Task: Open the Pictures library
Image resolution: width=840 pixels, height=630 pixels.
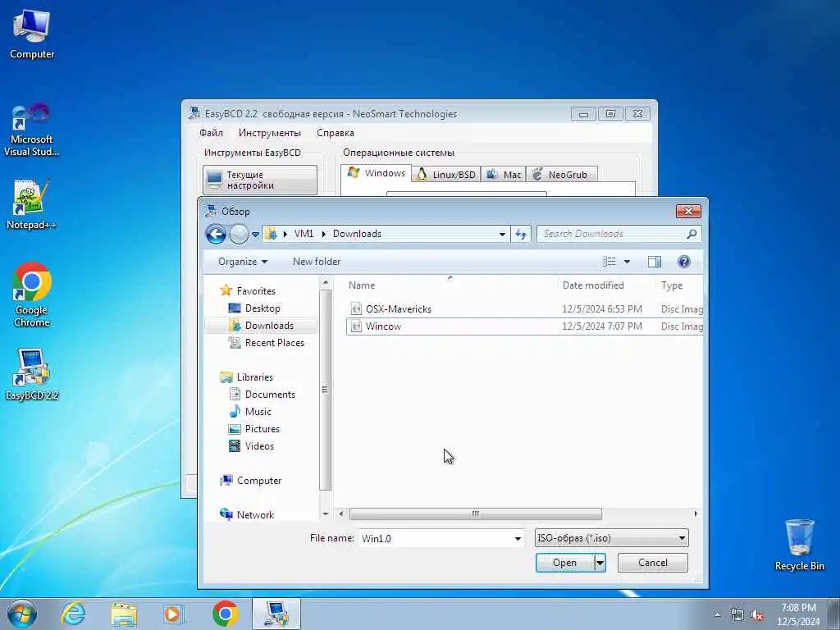Action: tap(254, 428)
